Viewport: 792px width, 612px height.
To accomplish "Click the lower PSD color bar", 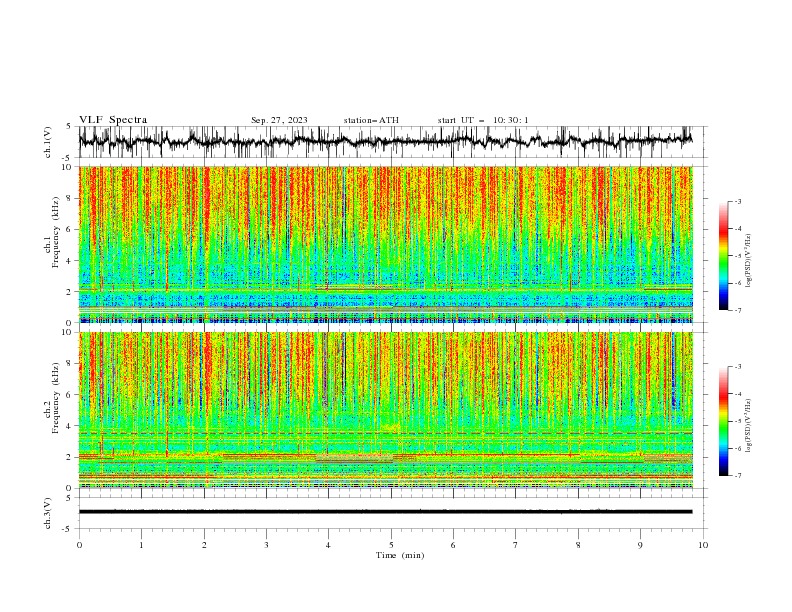I will coord(724,421).
